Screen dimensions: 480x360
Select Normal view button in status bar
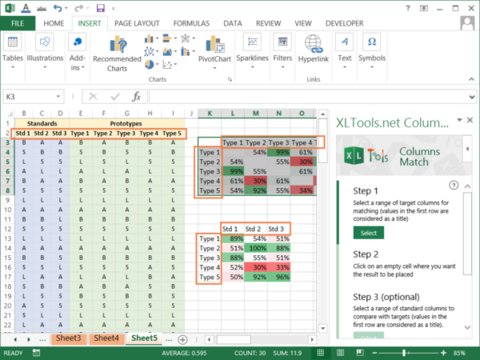[x=320, y=353]
